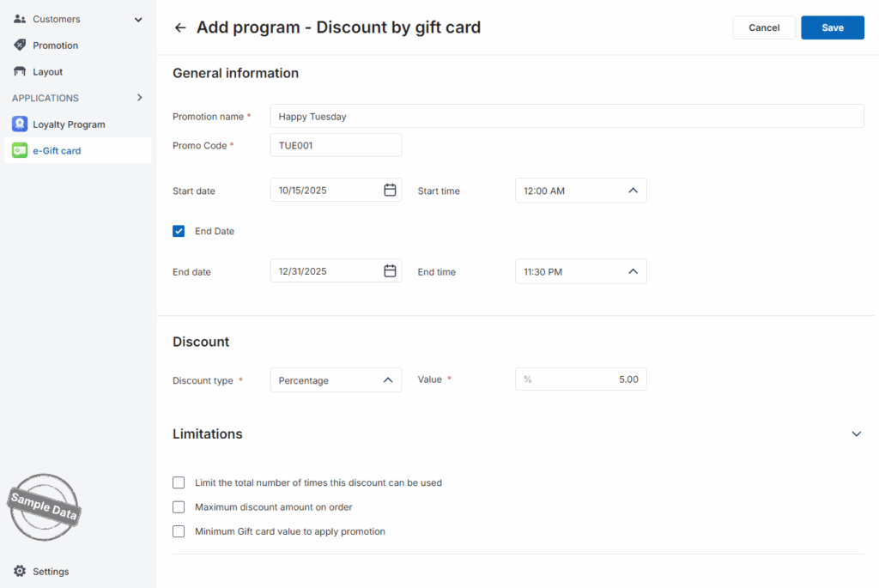Click the back arrow beside Add program
879x588 pixels.
point(180,27)
